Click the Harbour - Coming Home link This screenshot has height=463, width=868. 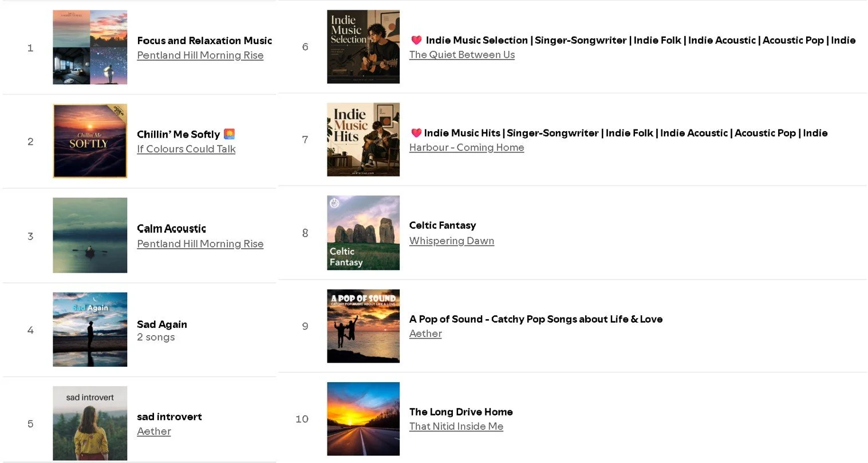point(467,148)
